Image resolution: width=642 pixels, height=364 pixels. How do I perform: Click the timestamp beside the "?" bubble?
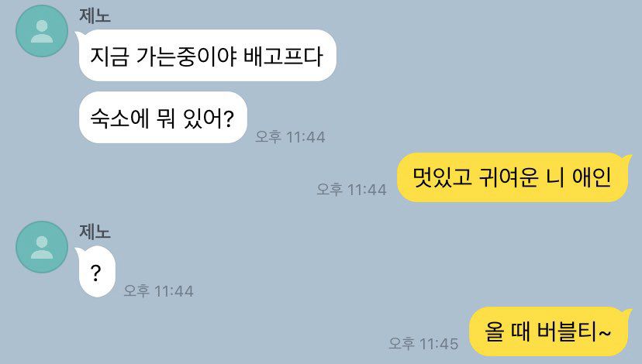coord(158,290)
